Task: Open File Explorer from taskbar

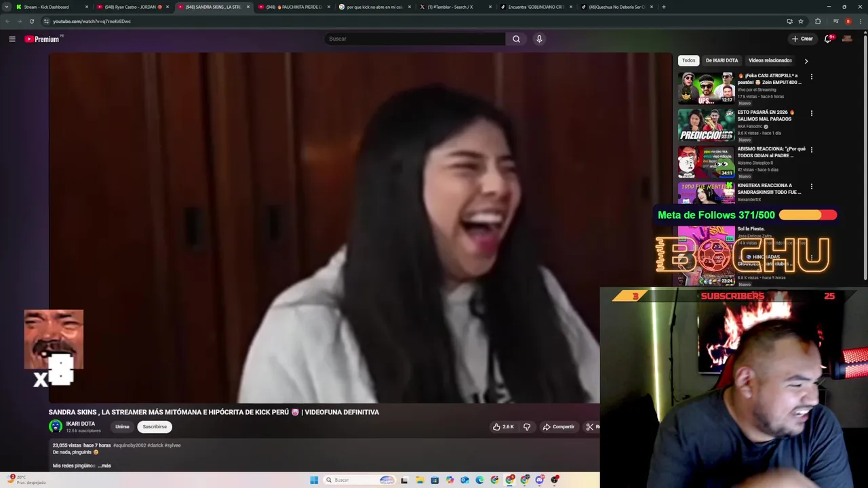Action: coord(420,480)
